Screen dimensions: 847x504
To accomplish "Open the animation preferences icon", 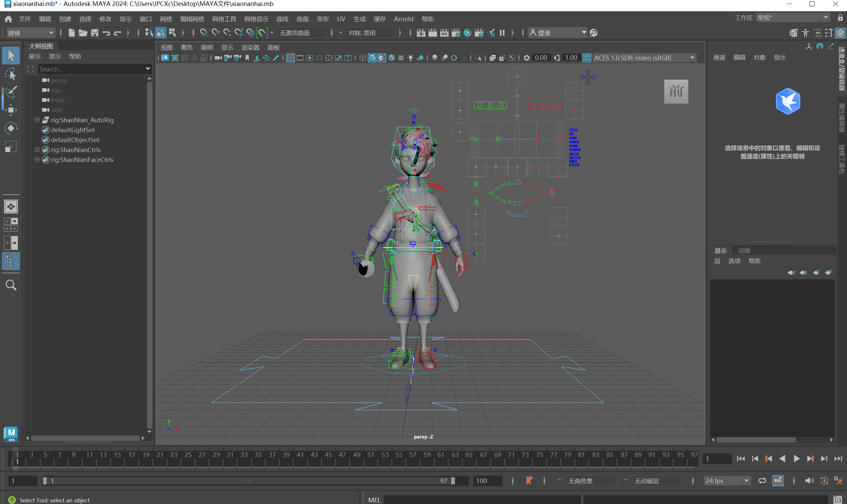I will (838, 480).
